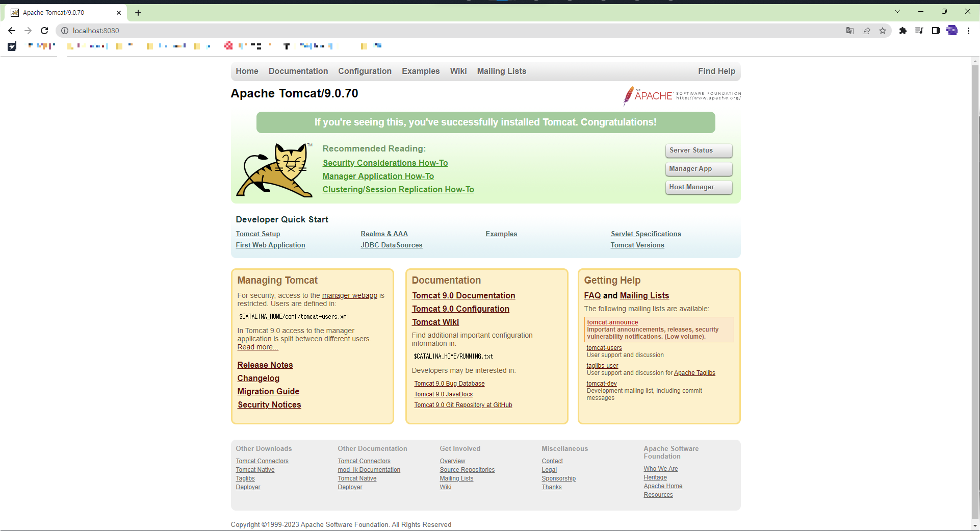Click the browser forward arrow
This screenshot has width=980, height=531.
pyautogui.click(x=28, y=31)
